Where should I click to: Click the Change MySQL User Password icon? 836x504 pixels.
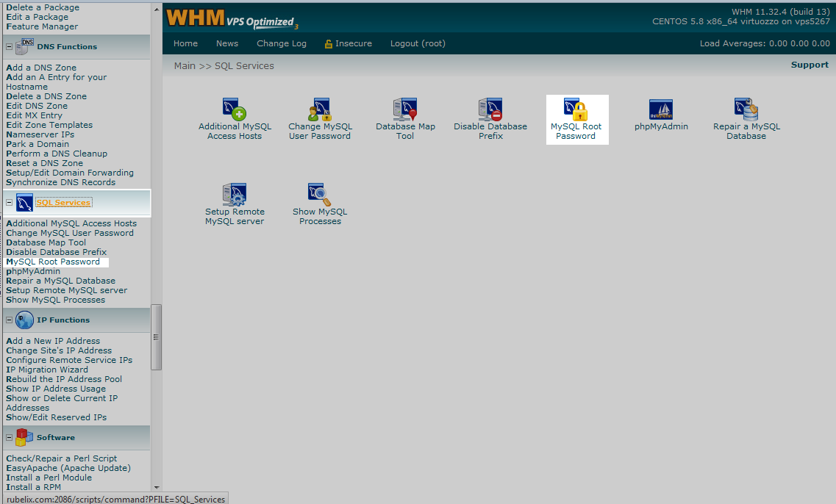click(x=319, y=110)
